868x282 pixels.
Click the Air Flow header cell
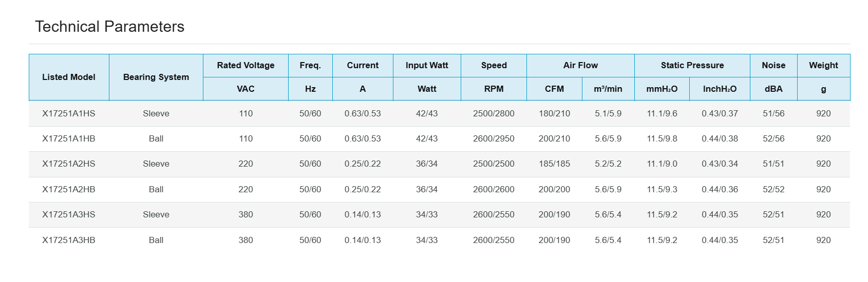[x=580, y=65]
